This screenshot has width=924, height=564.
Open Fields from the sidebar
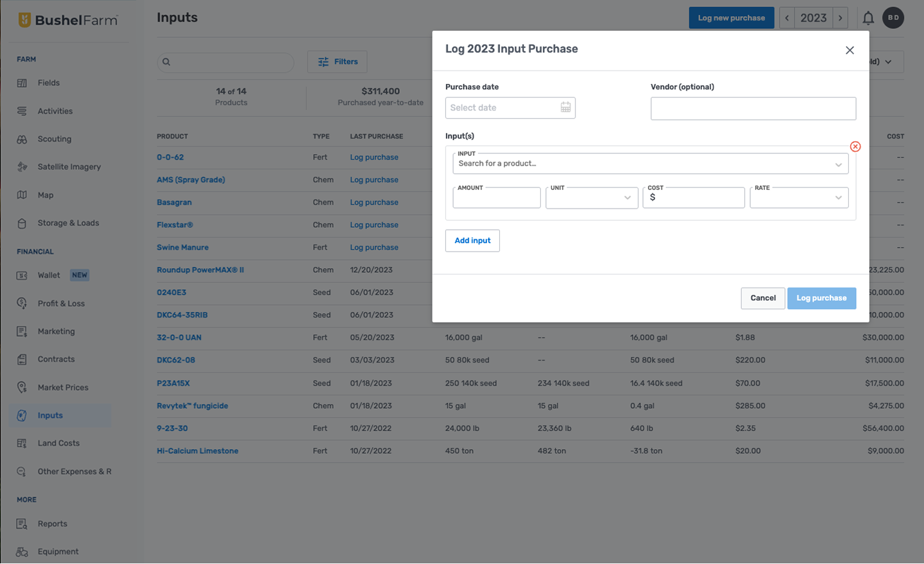[48, 83]
